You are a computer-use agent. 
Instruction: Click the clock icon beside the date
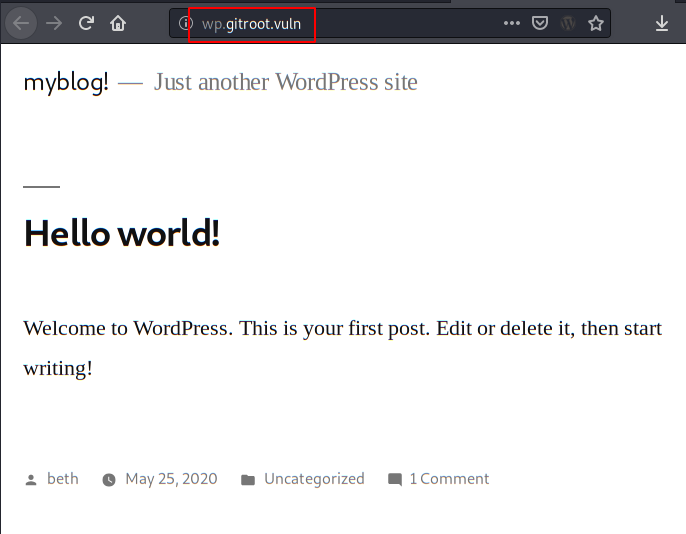[x=109, y=480]
